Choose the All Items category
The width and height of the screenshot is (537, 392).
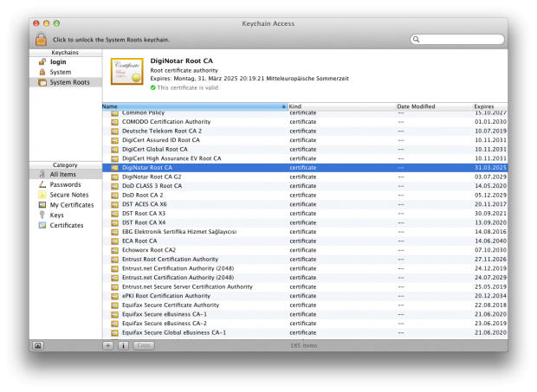[66, 175]
